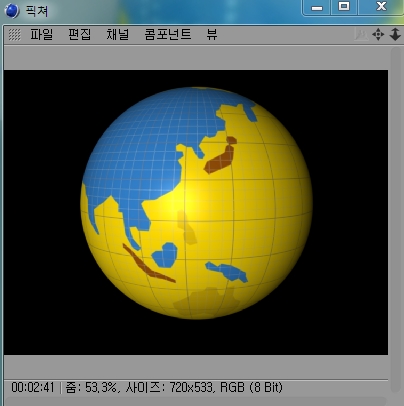Click the horizontal scrollbar at window bottom

[x=196, y=401]
